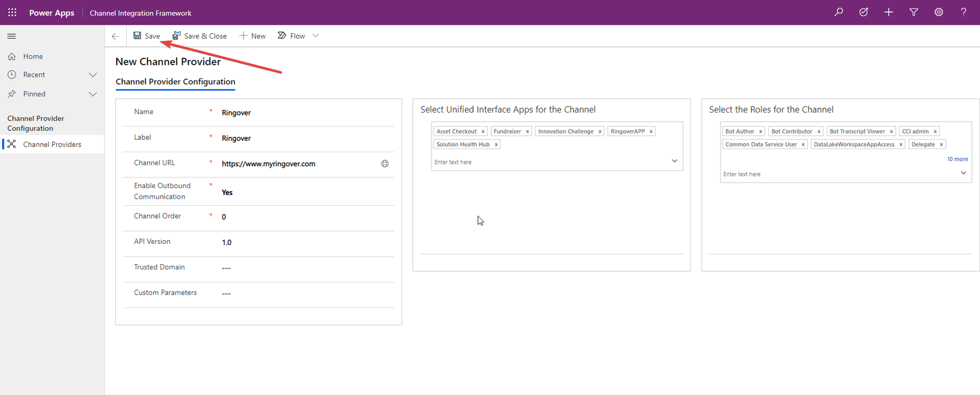Screen dimensions: 980x395
Task: Select Channel Providers in the sidebar
Action: [x=52, y=144]
